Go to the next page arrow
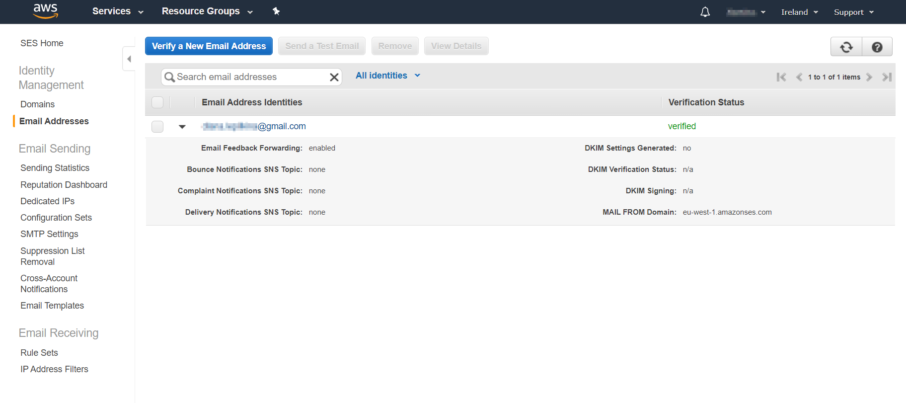The image size is (906, 403). tap(870, 77)
